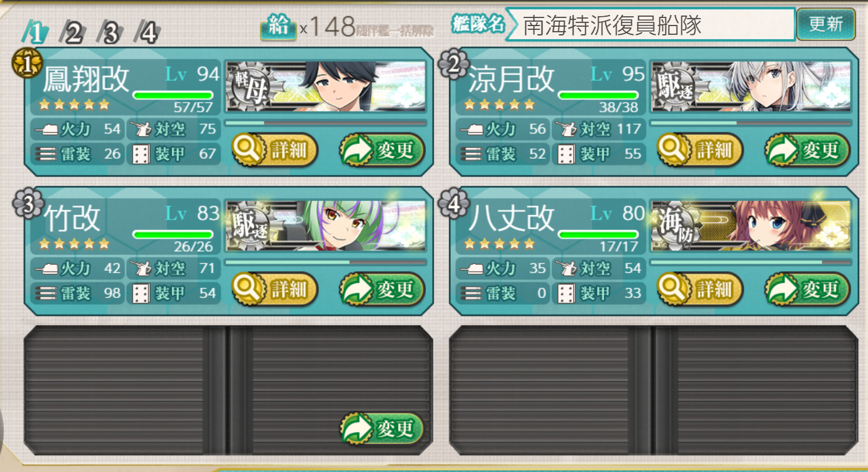Change 八丈改 using 変更
The image size is (868, 472).
(x=807, y=289)
